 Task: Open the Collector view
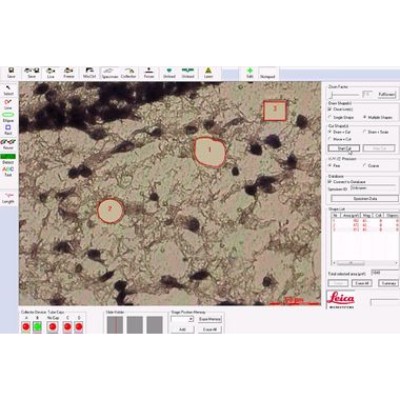click(x=129, y=73)
